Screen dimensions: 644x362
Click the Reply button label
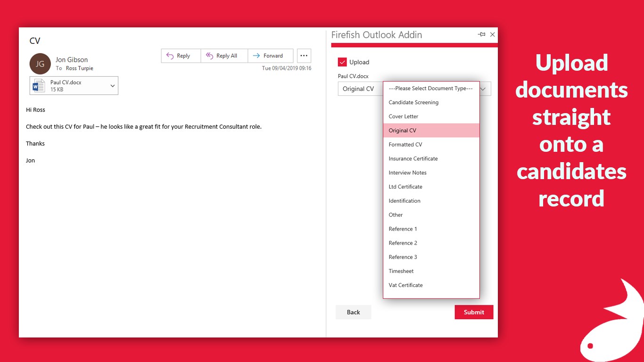coord(183,56)
